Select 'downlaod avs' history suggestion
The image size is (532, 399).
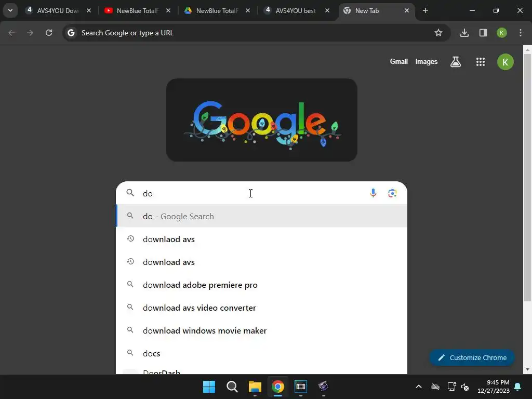(x=262, y=239)
